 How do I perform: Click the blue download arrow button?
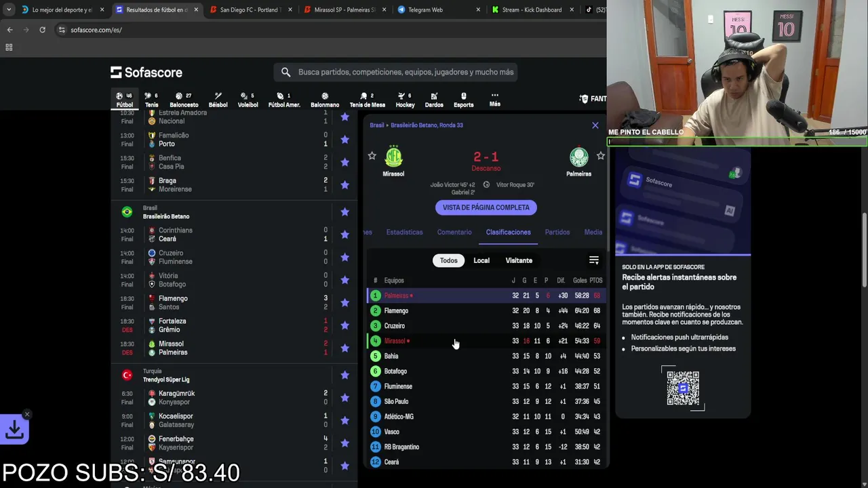tap(14, 429)
